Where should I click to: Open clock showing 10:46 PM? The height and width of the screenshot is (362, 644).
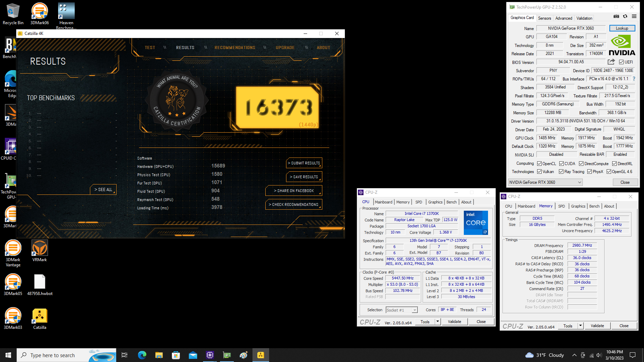point(615,355)
